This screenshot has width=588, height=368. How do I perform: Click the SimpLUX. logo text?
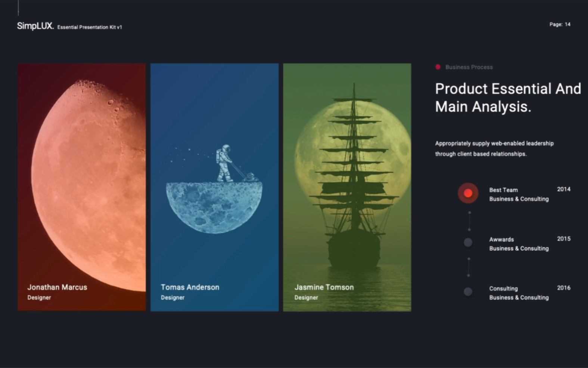tap(35, 26)
